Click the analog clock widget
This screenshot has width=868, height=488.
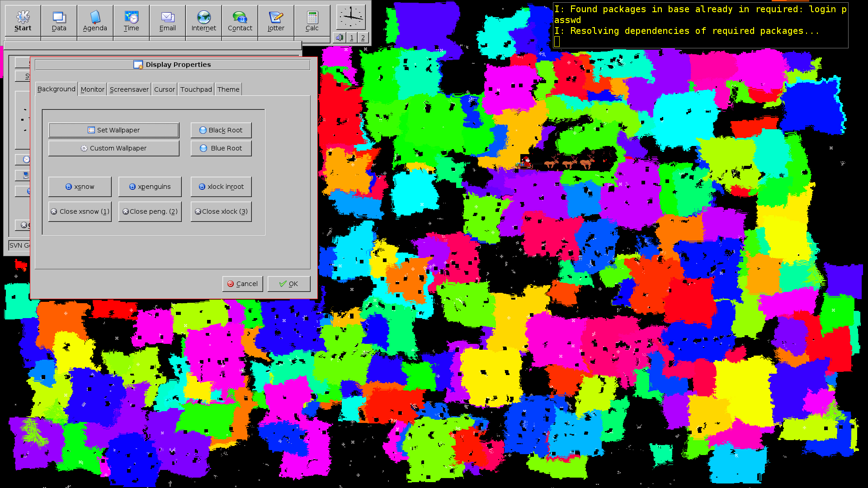click(351, 17)
